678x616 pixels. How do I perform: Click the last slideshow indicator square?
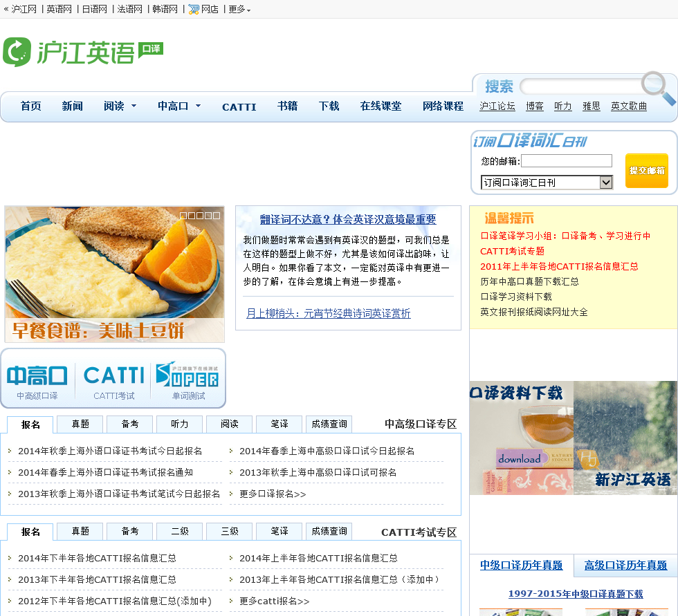[216, 216]
